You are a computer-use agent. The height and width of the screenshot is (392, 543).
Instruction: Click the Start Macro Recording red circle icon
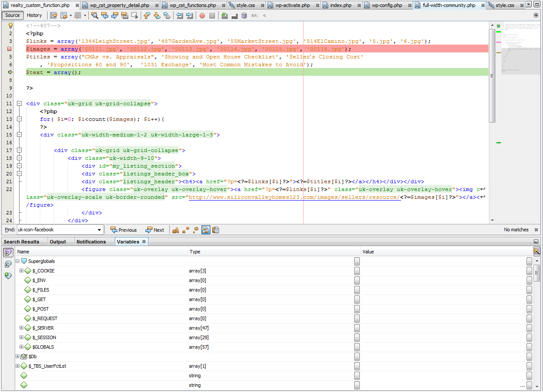point(202,16)
